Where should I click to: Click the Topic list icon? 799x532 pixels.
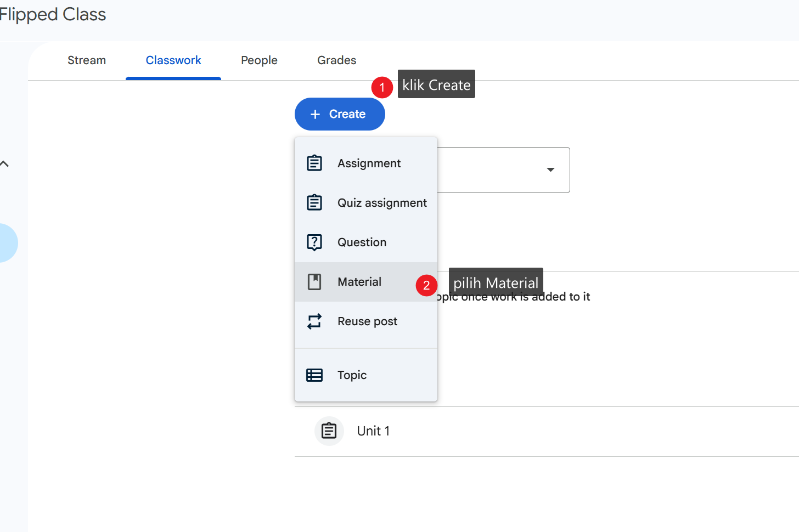point(314,375)
